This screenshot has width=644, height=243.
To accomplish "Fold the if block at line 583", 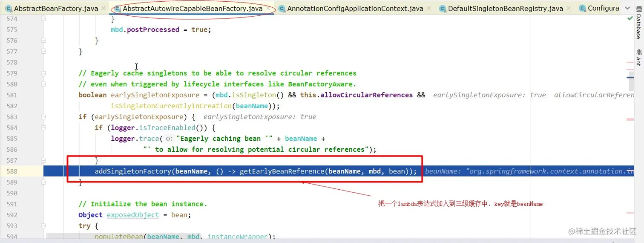I will (x=43, y=117).
